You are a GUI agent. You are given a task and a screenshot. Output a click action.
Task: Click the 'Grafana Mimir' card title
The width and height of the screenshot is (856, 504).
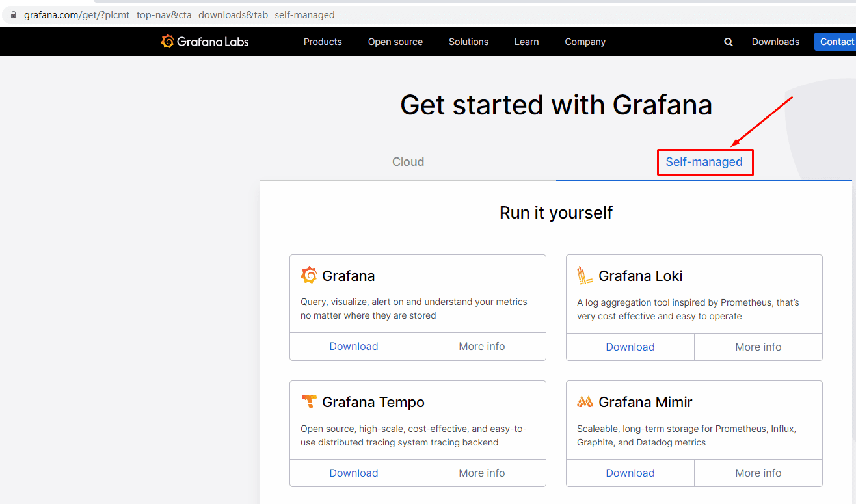[x=645, y=402]
